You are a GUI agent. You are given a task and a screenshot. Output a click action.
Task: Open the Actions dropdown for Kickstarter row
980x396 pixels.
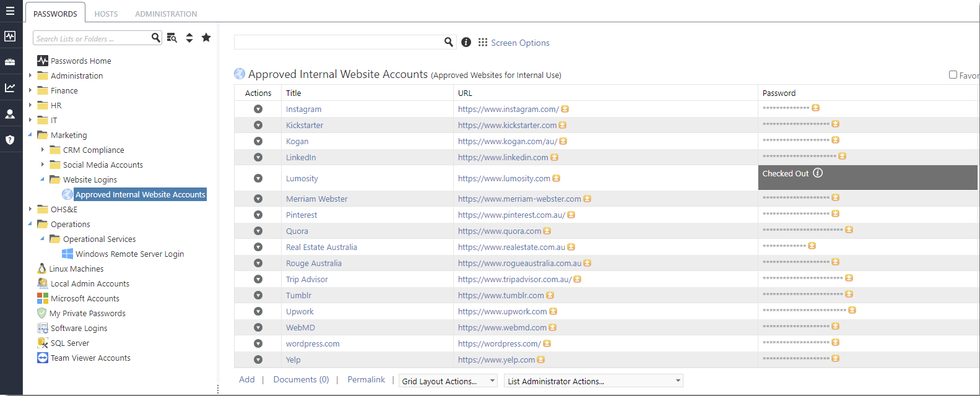pyautogui.click(x=258, y=125)
